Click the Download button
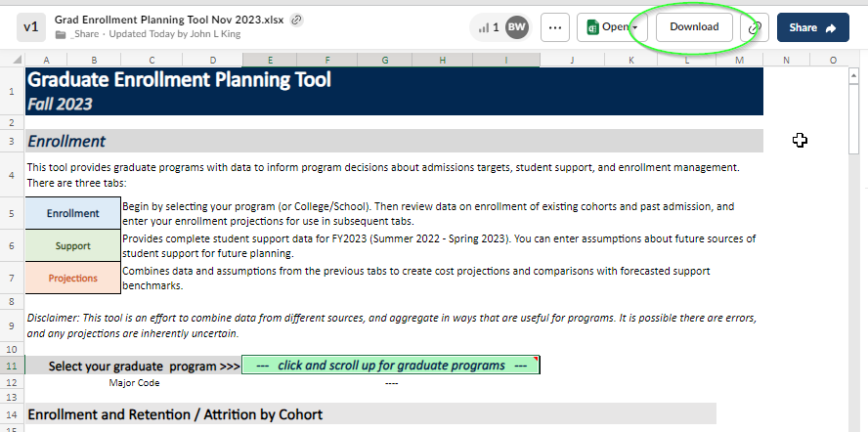The image size is (868, 432). point(694,27)
